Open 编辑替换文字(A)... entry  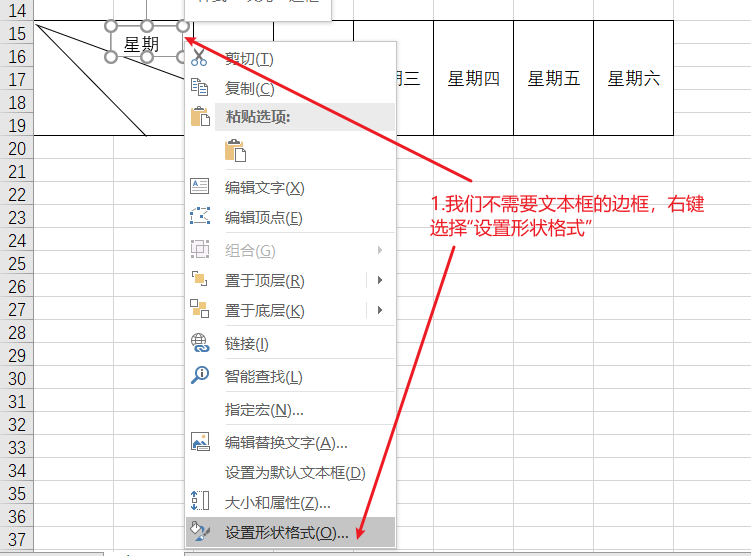click(x=290, y=443)
